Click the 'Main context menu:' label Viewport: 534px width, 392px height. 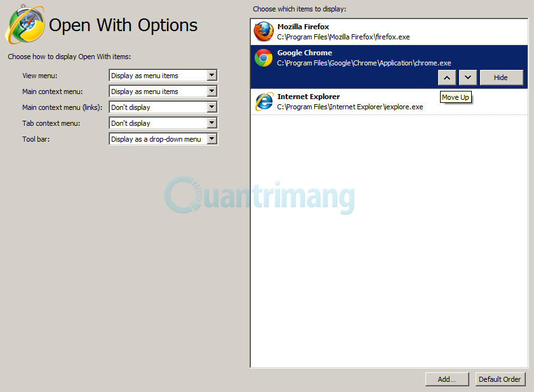tap(53, 91)
